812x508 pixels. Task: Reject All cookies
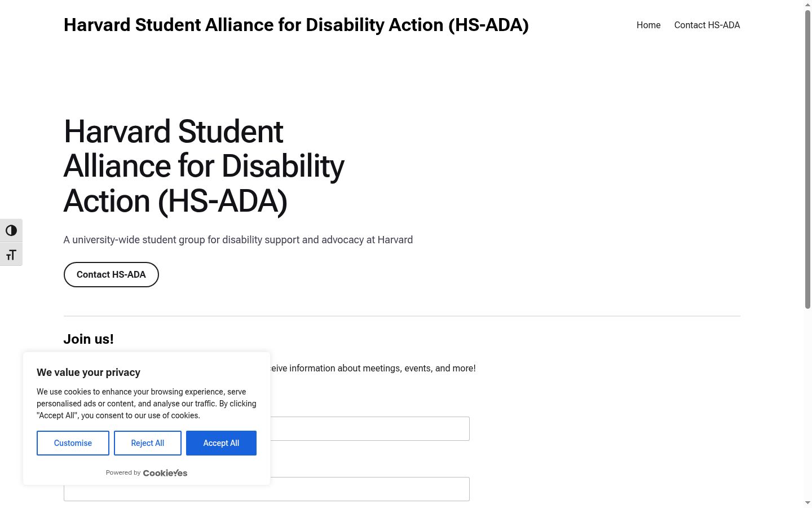coord(148,443)
